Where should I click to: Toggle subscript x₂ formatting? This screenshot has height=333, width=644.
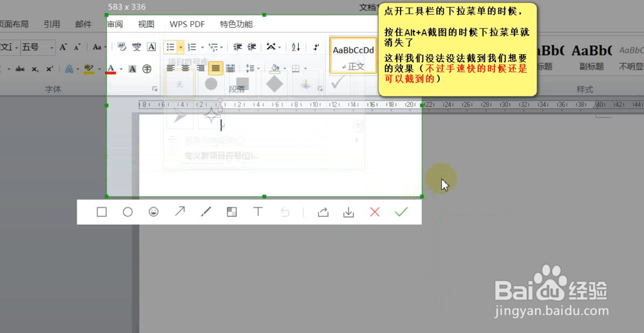[35, 69]
